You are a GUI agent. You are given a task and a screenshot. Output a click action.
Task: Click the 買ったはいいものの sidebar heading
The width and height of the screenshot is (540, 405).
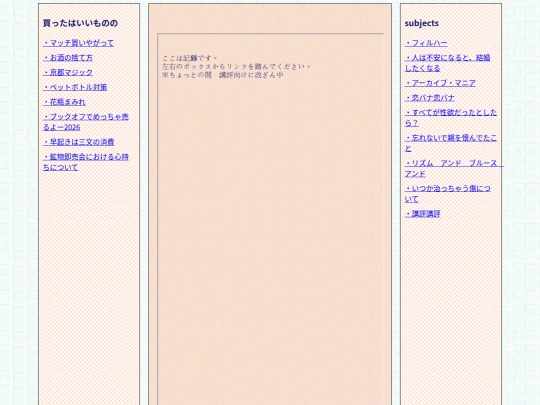(80, 23)
